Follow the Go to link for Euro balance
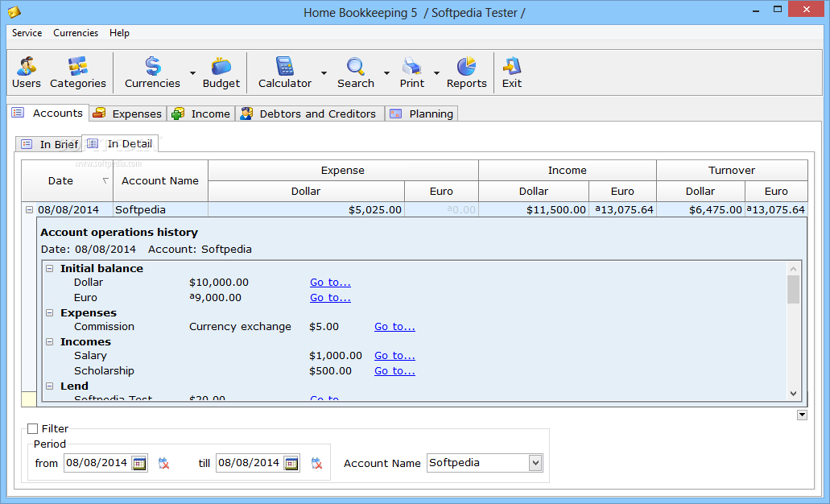Viewport: 830px width, 504px height. pos(330,298)
